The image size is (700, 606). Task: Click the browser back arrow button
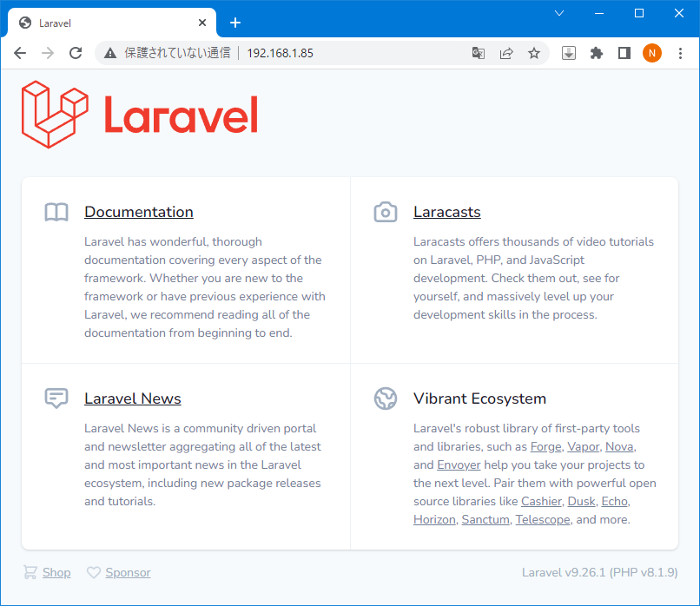coord(20,53)
